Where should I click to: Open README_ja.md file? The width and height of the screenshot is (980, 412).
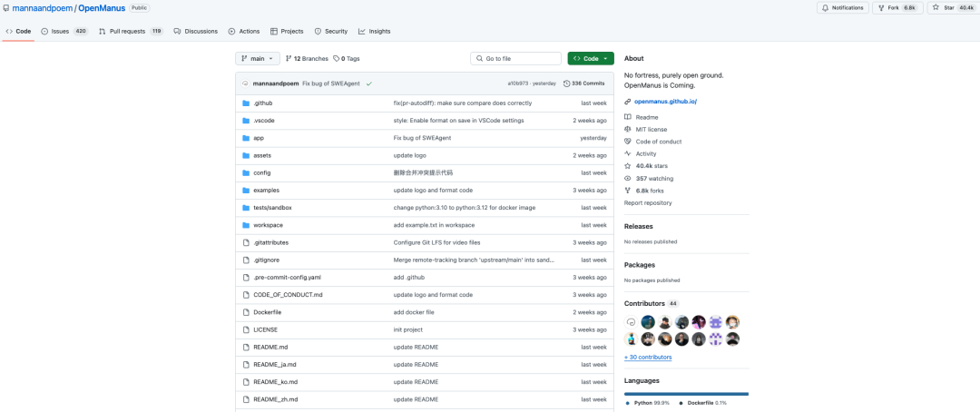pyautogui.click(x=275, y=365)
